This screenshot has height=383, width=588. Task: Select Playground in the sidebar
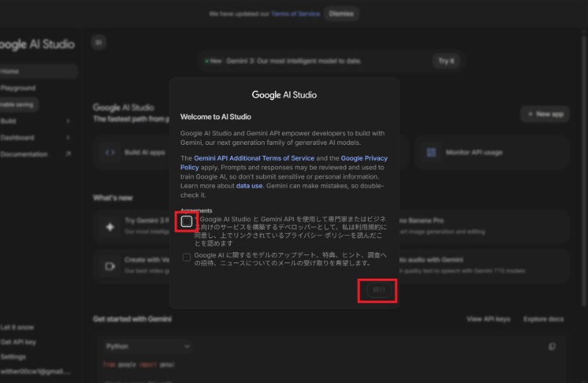click(18, 88)
